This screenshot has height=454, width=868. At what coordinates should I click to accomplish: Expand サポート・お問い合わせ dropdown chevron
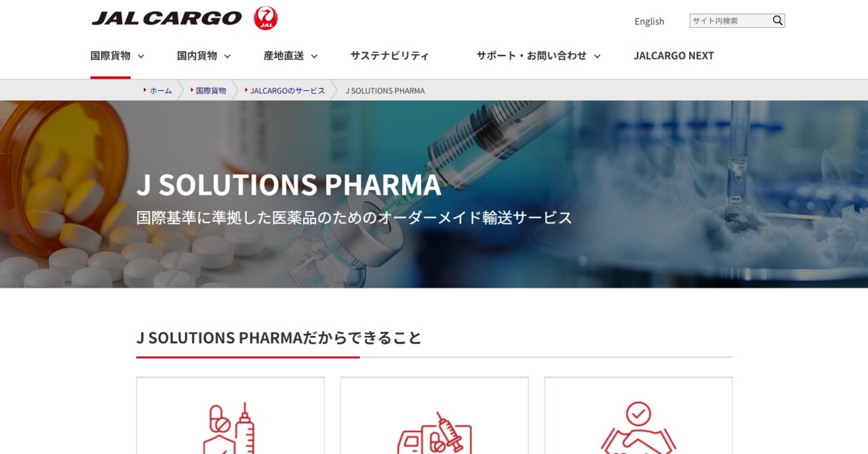point(597,56)
